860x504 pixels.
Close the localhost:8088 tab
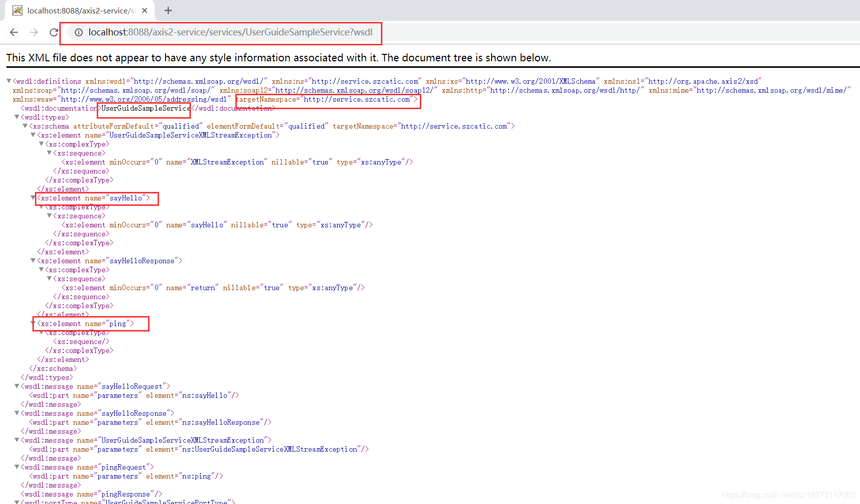[x=145, y=10]
